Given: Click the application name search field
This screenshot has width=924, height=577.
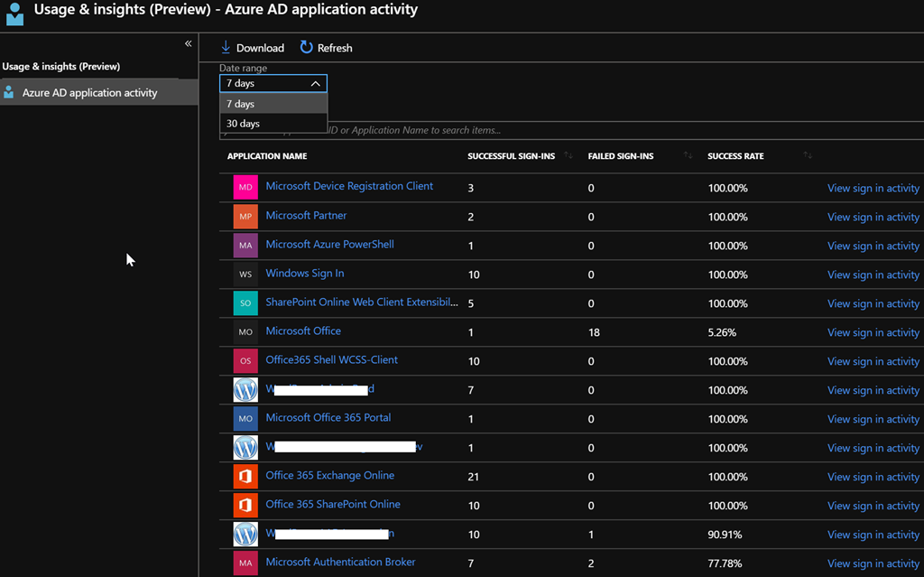Looking at the screenshot, I should click(x=541, y=131).
